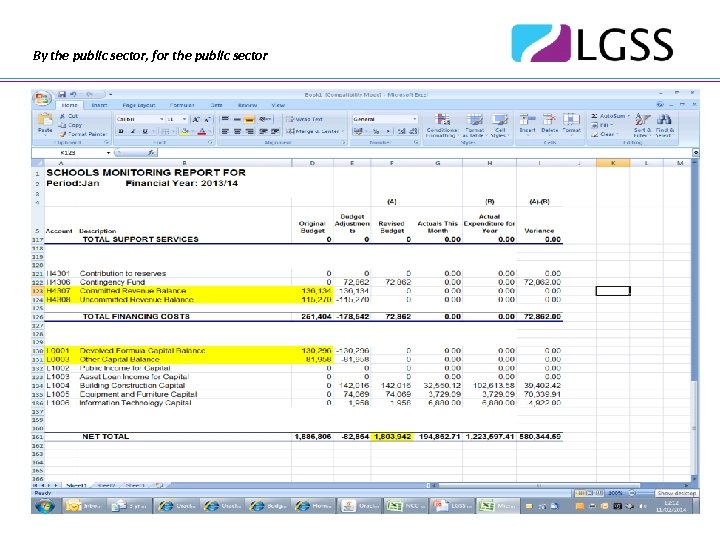Screen dimensions: 720x540
Task: Switch to the View ribbon tab
Action: [x=278, y=105]
